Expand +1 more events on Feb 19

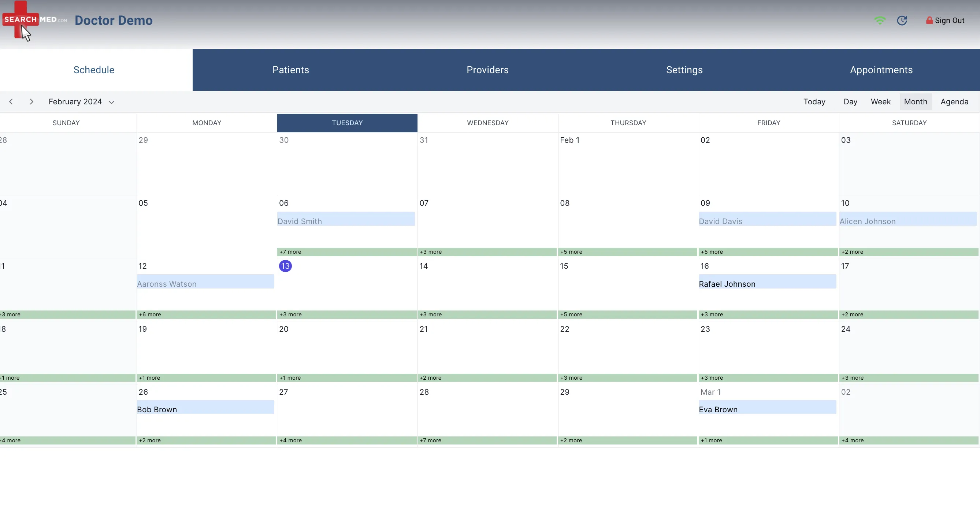tap(206, 378)
